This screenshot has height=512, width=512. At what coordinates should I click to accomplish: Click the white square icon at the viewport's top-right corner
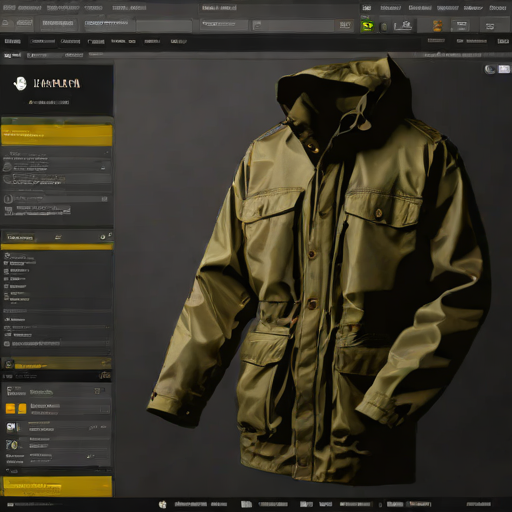pyautogui.click(x=504, y=69)
